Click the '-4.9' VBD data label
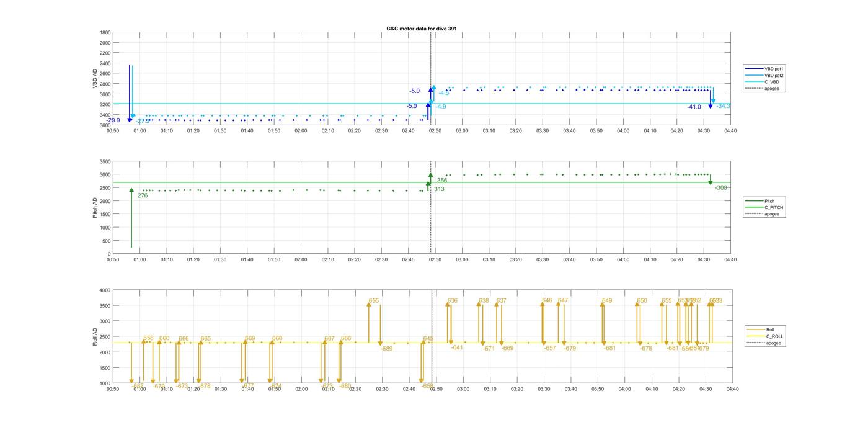The height and width of the screenshot is (430, 868). 440,107
